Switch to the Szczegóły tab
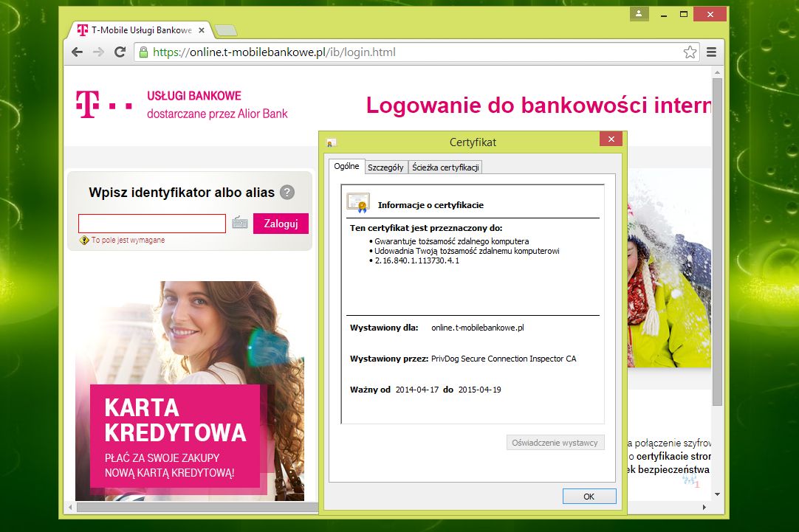Screen dimensions: 799x532 click(x=385, y=167)
